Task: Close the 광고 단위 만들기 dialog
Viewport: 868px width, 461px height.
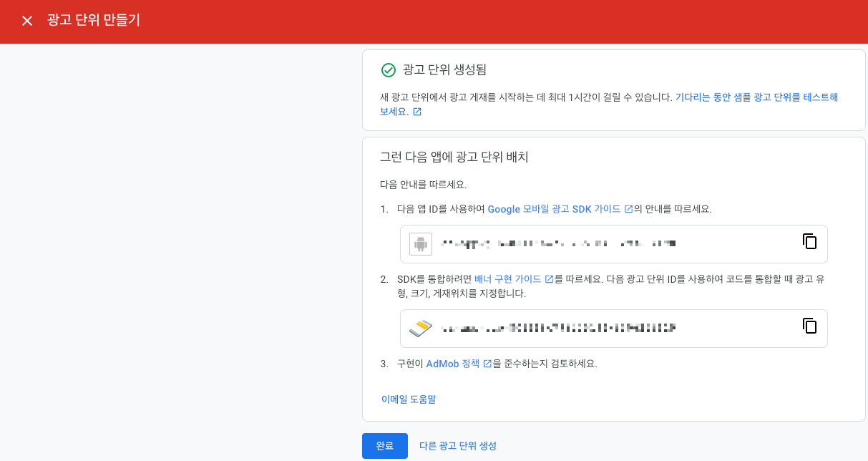Action: 27,21
